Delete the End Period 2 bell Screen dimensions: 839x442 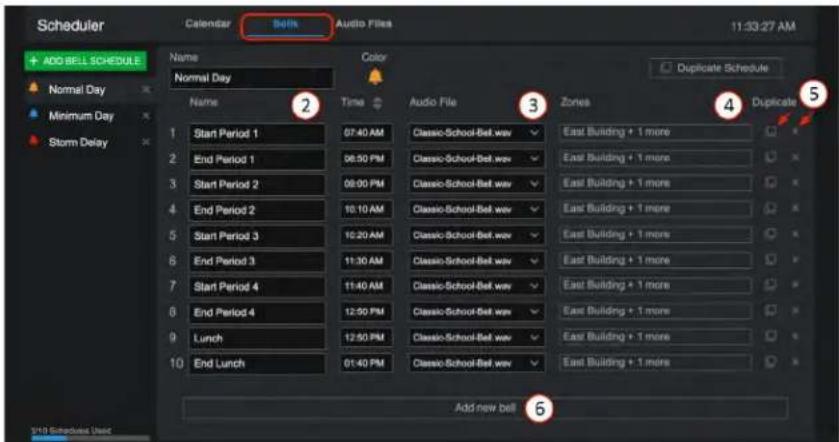pos(795,208)
